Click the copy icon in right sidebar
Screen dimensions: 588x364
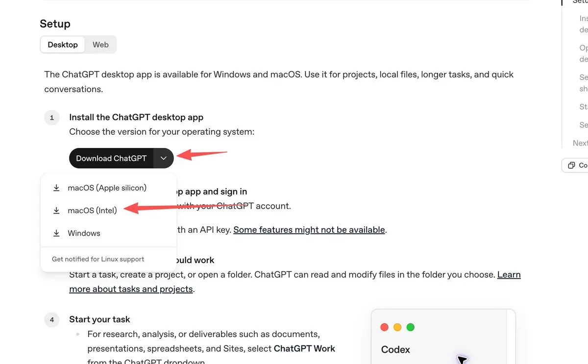click(571, 165)
